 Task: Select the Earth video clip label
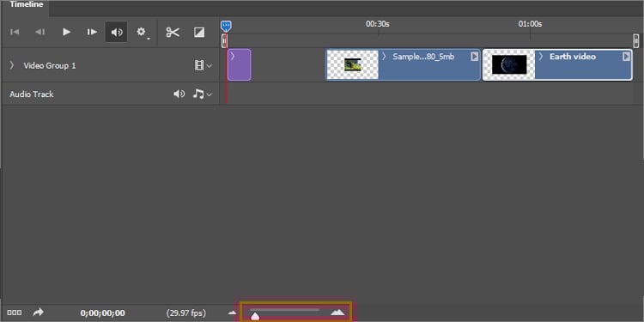(x=573, y=57)
